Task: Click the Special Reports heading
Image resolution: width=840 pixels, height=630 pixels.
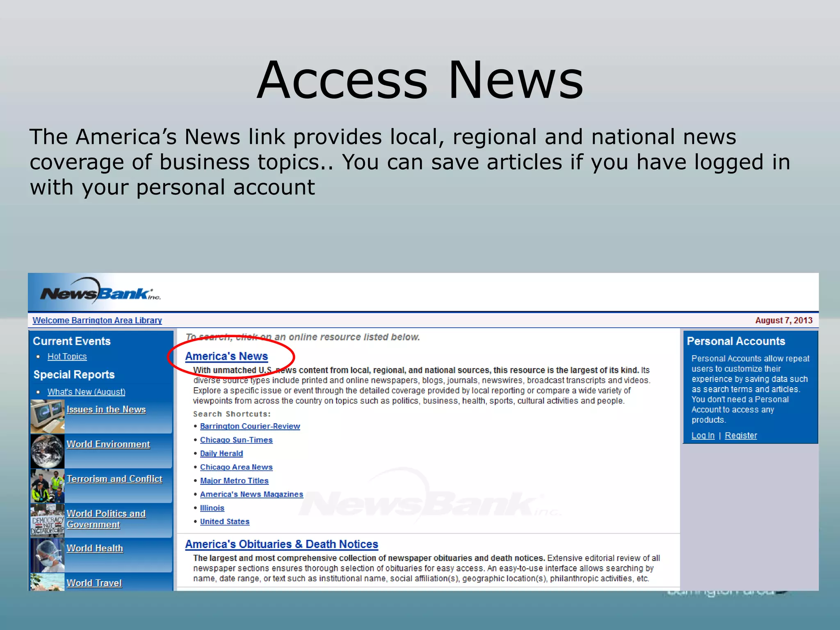Action: (74, 374)
